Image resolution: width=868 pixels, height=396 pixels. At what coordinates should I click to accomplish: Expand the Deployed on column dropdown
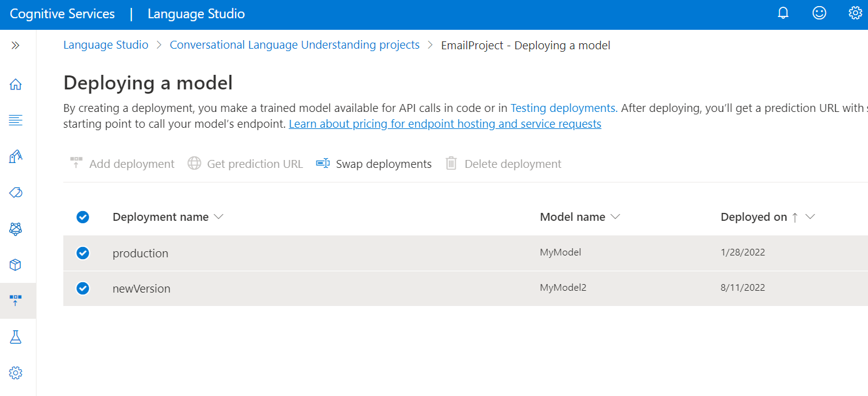[810, 217]
